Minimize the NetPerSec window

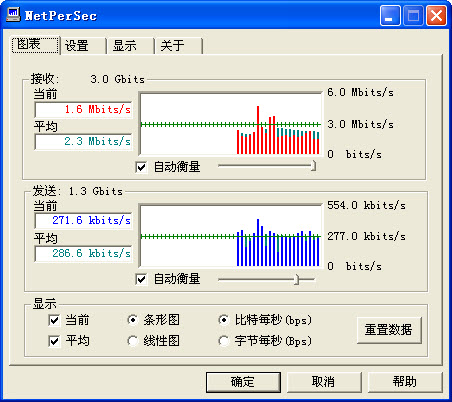[390, 16]
